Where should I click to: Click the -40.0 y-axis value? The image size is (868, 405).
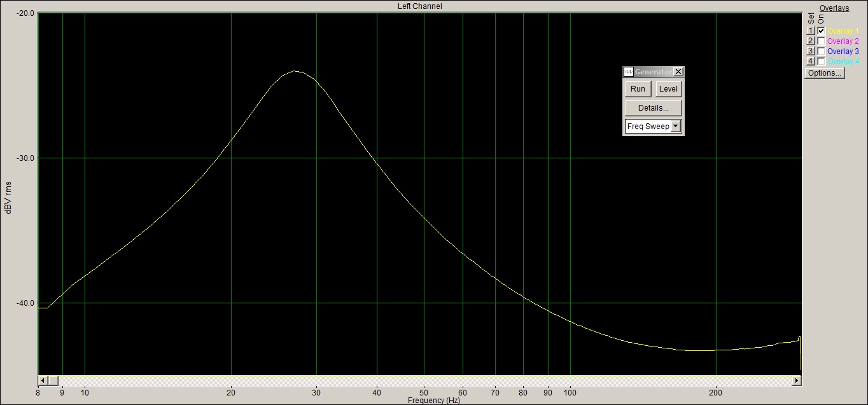click(x=25, y=303)
